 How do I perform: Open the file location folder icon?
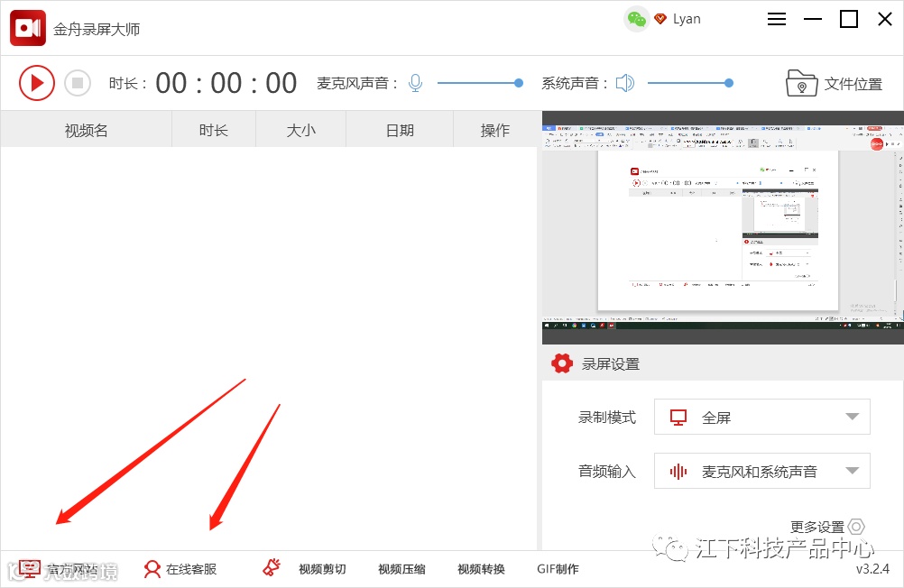pos(801,83)
